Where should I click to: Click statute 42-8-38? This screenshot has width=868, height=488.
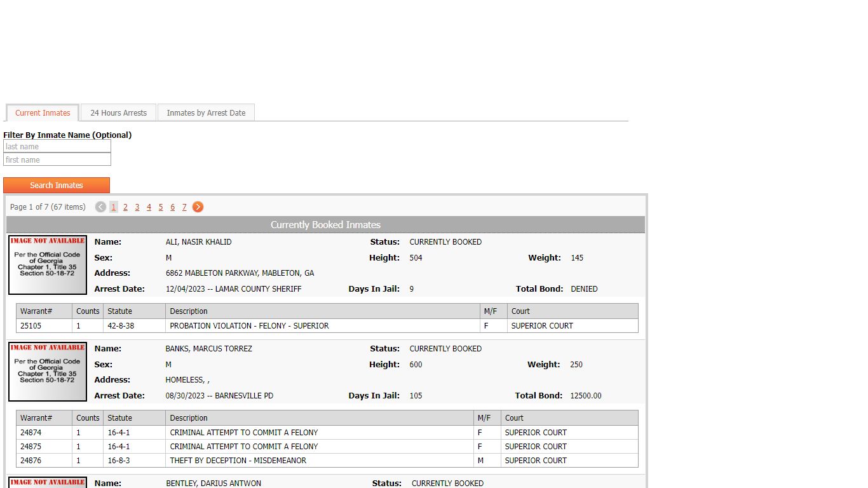click(x=121, y=326)
